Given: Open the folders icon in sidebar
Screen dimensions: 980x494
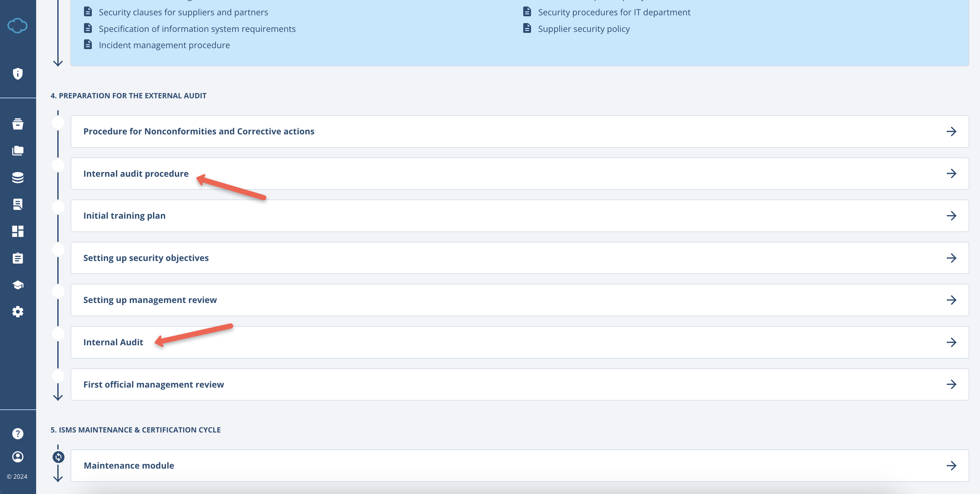Looking at the screenshot, I should tap(18, 151).
